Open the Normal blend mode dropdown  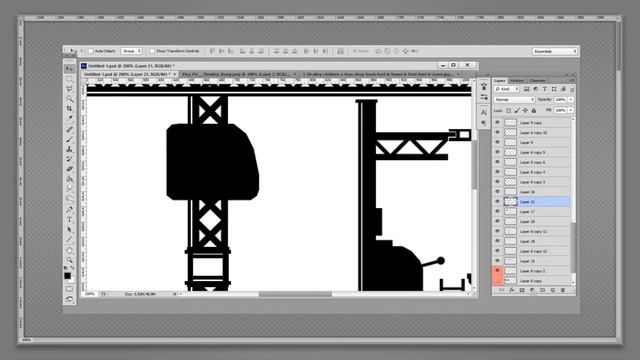[514, 100]
